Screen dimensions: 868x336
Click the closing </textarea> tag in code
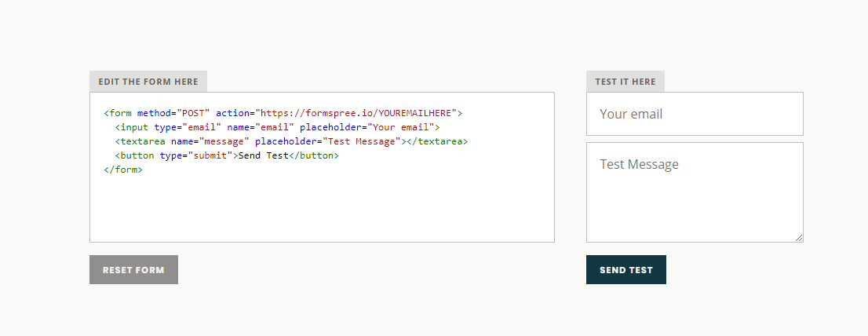[436, 142]
